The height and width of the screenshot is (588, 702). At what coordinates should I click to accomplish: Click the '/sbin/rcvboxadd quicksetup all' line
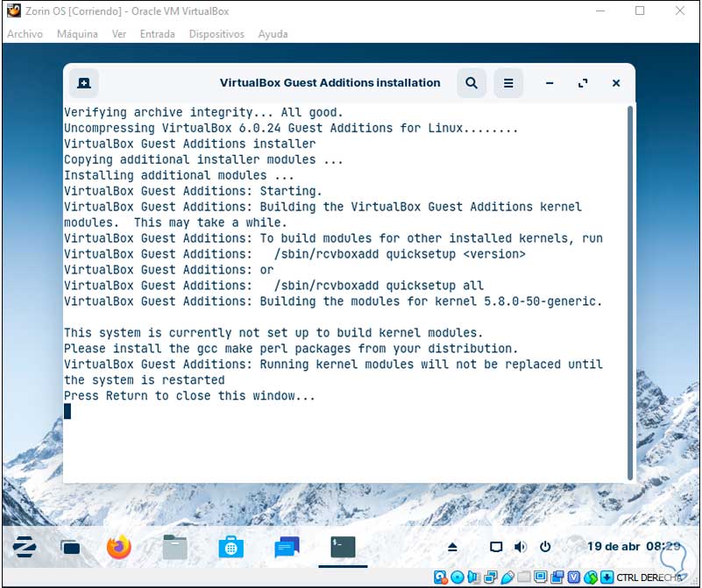(x=379, y=285)
